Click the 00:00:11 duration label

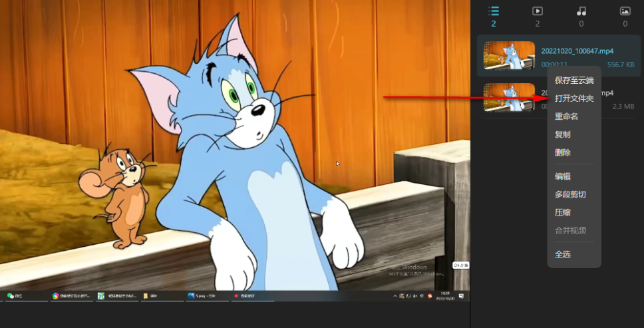coord(554,65)
